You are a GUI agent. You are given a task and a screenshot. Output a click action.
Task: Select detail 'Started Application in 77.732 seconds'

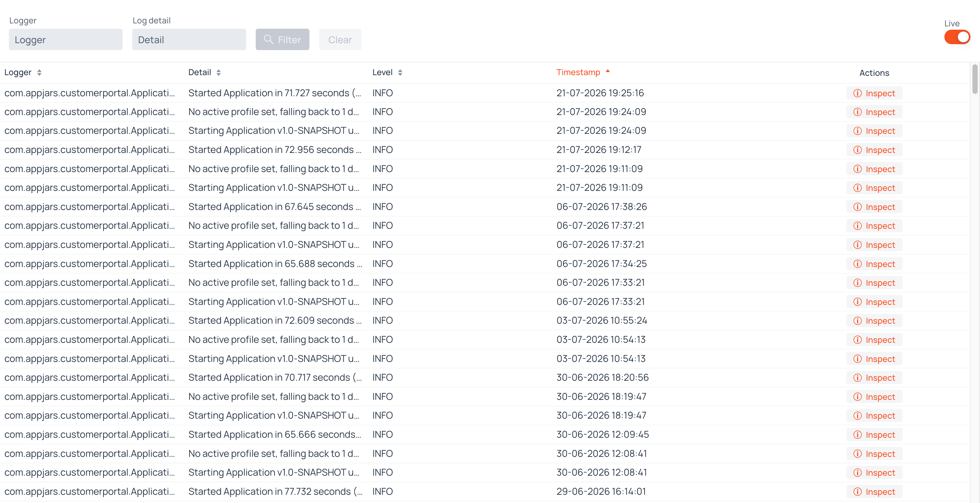click(275, 491)
